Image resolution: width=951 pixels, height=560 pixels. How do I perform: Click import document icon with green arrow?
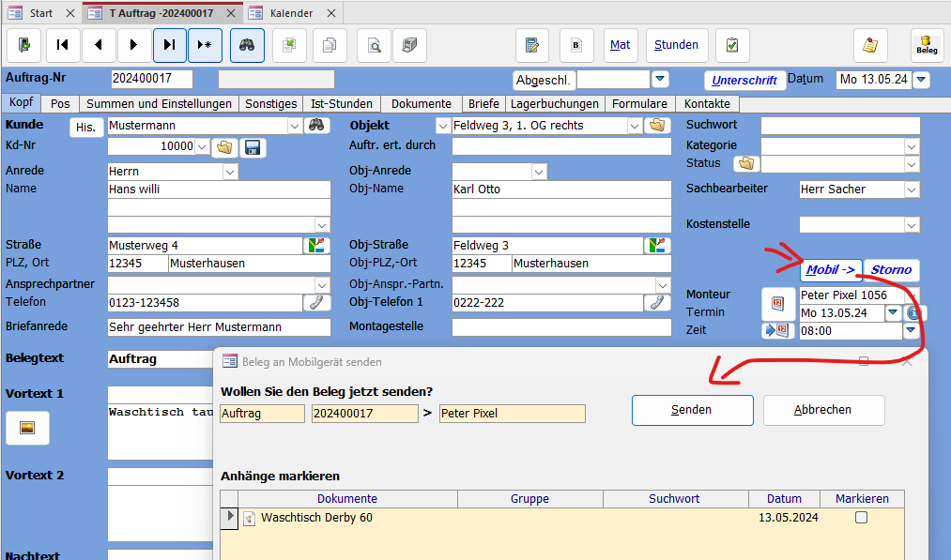tap(289, 45)
